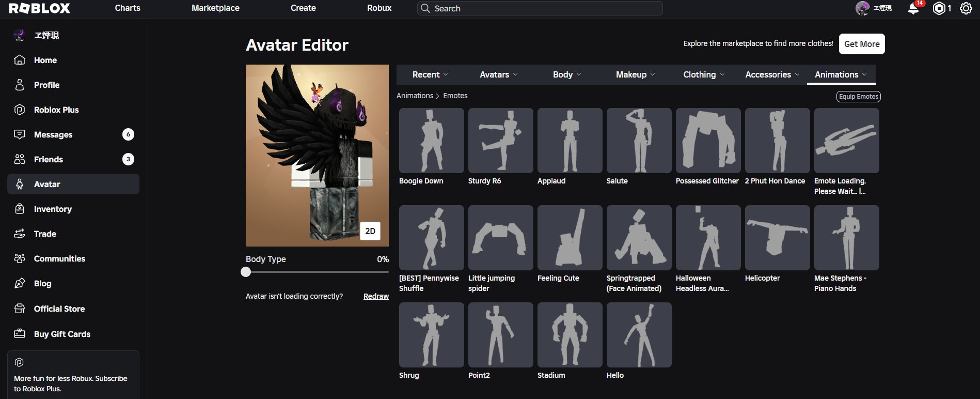Click the user avatar icon in the top bar
Screen dimensions: 980x399
[x=862, y=8]
